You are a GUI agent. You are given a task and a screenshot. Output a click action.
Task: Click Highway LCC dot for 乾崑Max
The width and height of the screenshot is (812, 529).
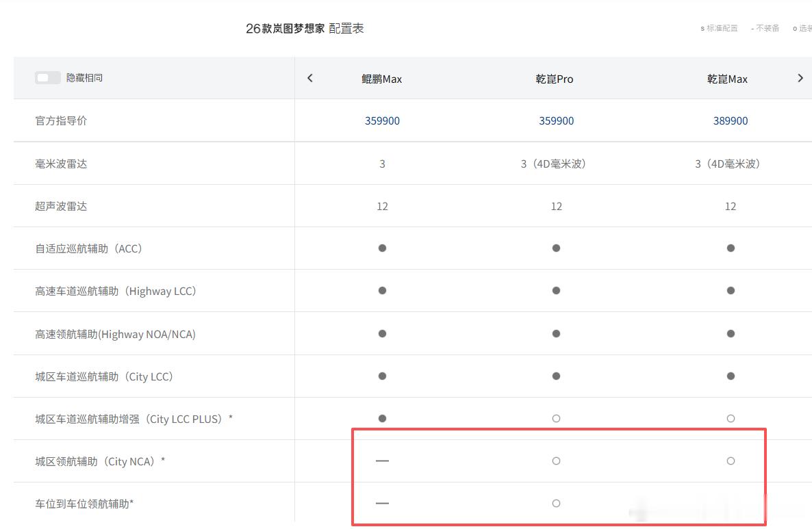[x=731, y=291]
